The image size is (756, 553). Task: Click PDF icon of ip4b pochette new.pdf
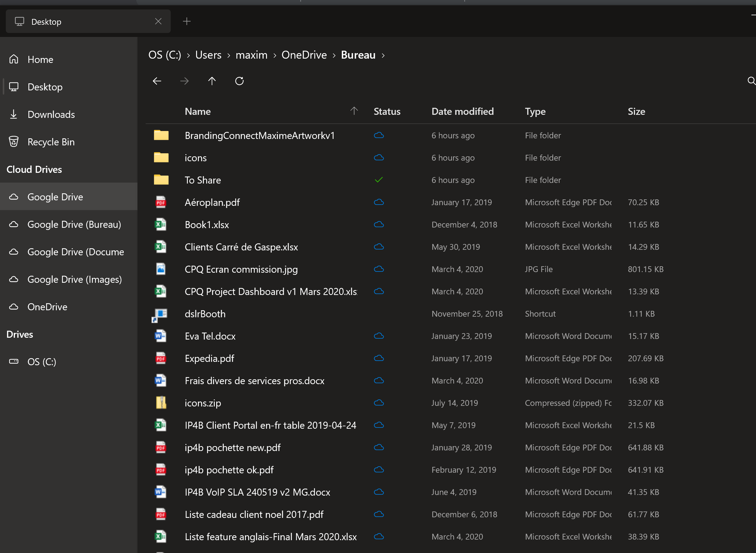pos(161,447)
